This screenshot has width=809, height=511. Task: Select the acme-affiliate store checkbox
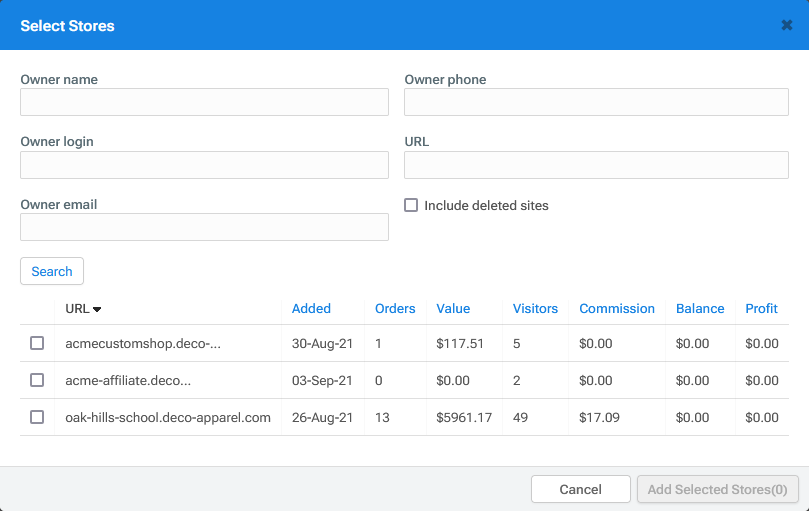click(37, 380)
